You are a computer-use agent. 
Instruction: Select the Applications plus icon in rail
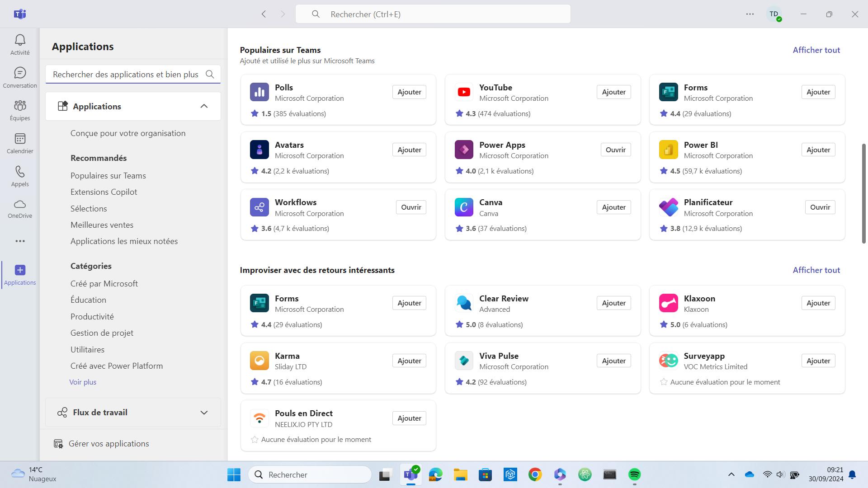coord(20,275)
